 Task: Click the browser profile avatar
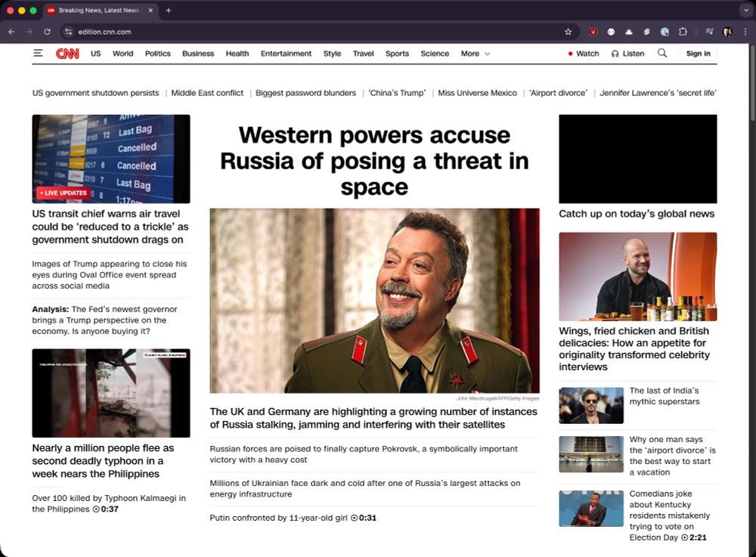click(727, 32)
